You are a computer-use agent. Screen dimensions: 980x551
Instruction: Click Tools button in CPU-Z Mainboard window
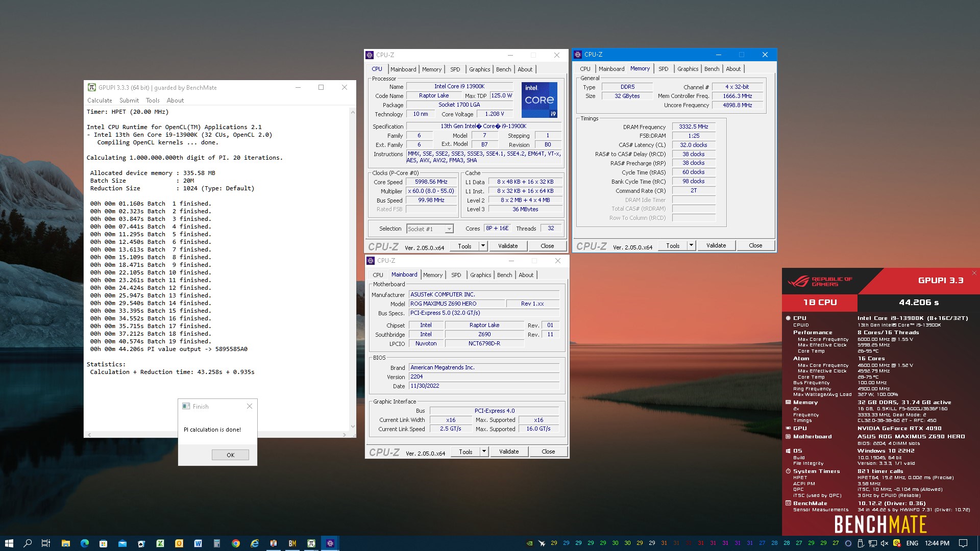point(465,452)
